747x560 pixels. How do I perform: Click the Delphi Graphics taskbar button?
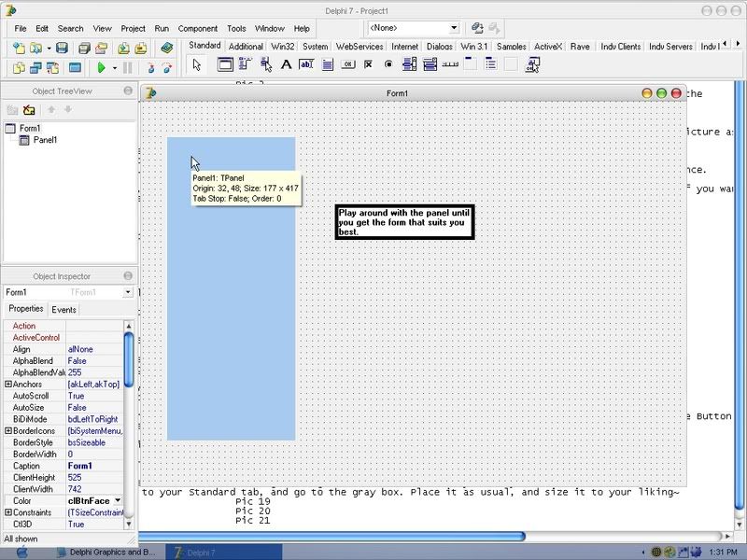click(106, 553)
